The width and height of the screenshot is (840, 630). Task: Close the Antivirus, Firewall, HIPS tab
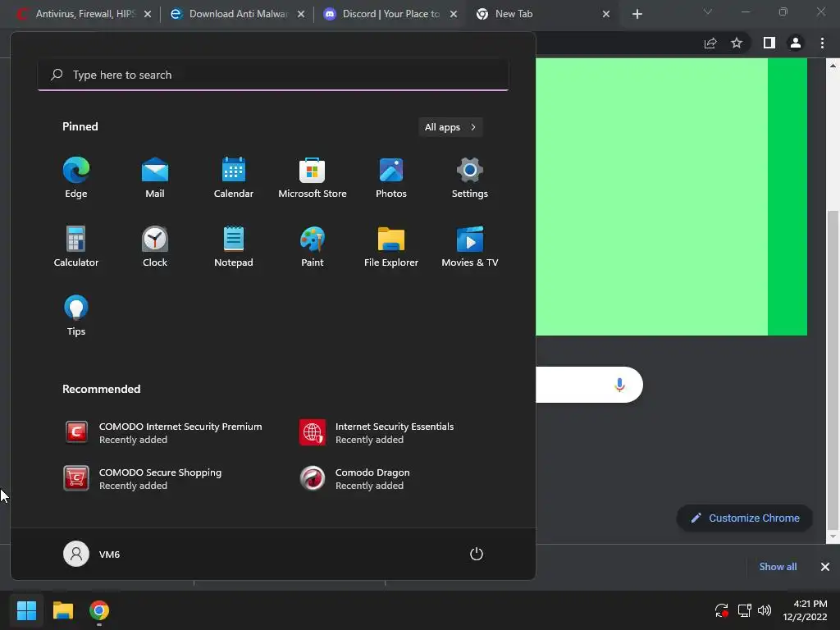148,14
